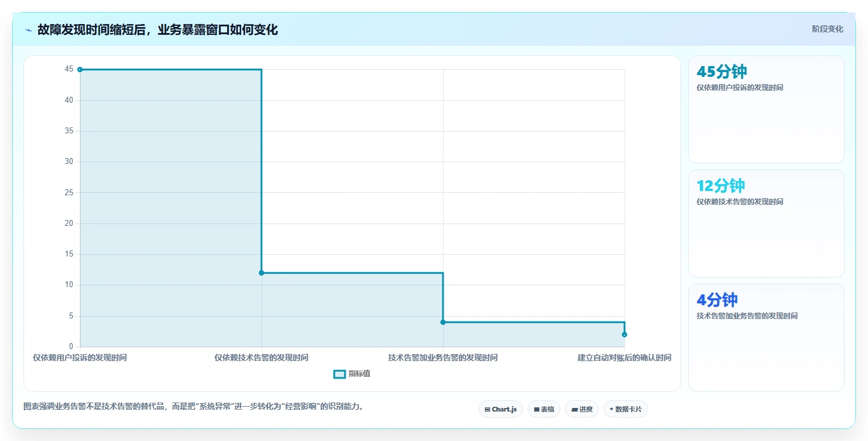Click the data point at value 12
This screenshot has height=441, width=868.
[x=261, y=273]
